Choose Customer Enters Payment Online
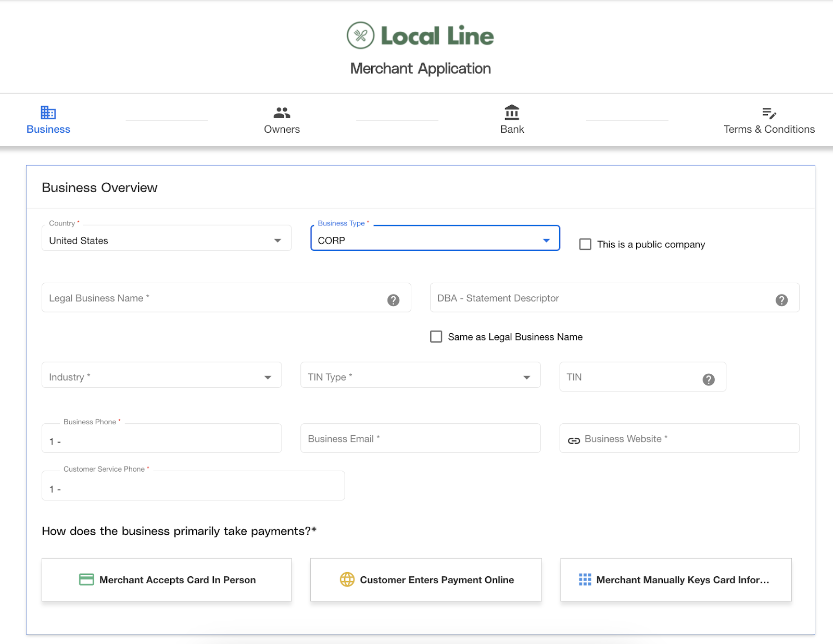The image size is (833, 644). (x=426, y=579)
